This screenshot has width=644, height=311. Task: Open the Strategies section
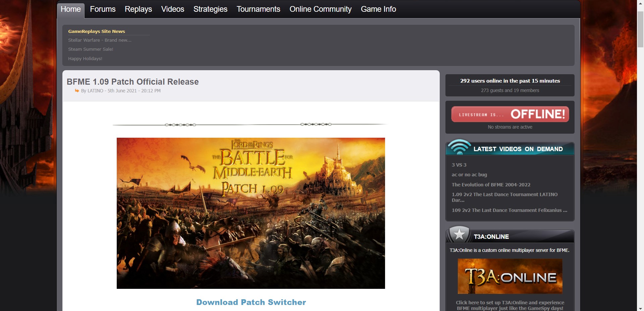[210, 9]
